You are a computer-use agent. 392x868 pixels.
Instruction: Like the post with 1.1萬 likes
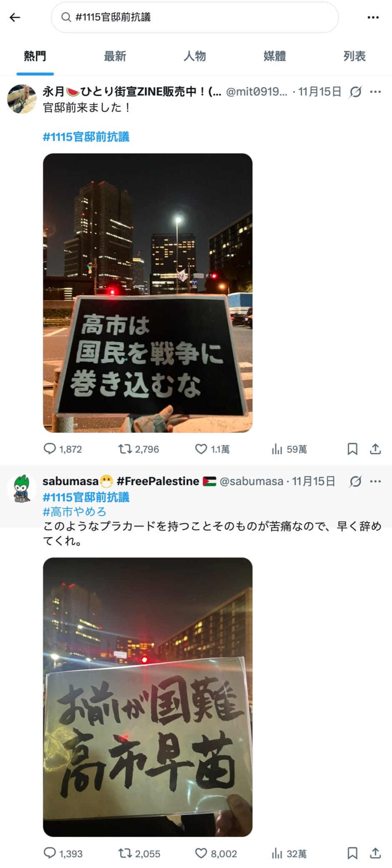212,449
